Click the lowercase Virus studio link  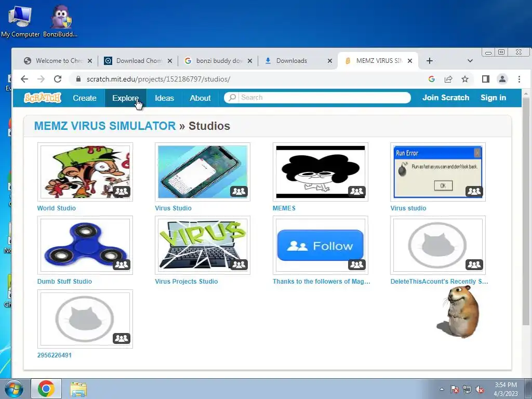(x=408, y=208)
